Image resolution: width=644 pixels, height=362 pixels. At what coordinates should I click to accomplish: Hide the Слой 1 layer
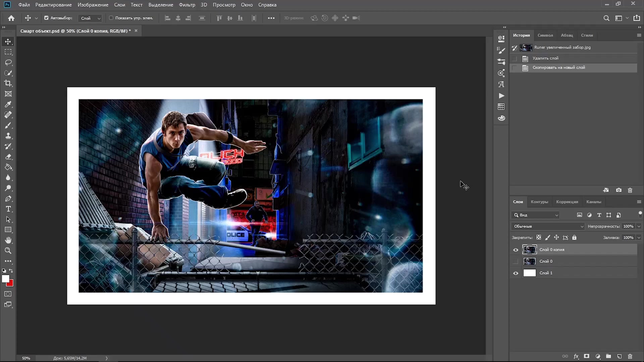pyautogui.click(x=516, y=273)
